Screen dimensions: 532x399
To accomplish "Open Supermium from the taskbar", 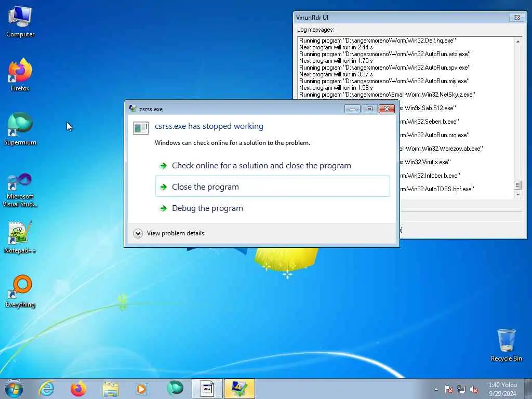I will pyautogui.click(x=175, y=388).
